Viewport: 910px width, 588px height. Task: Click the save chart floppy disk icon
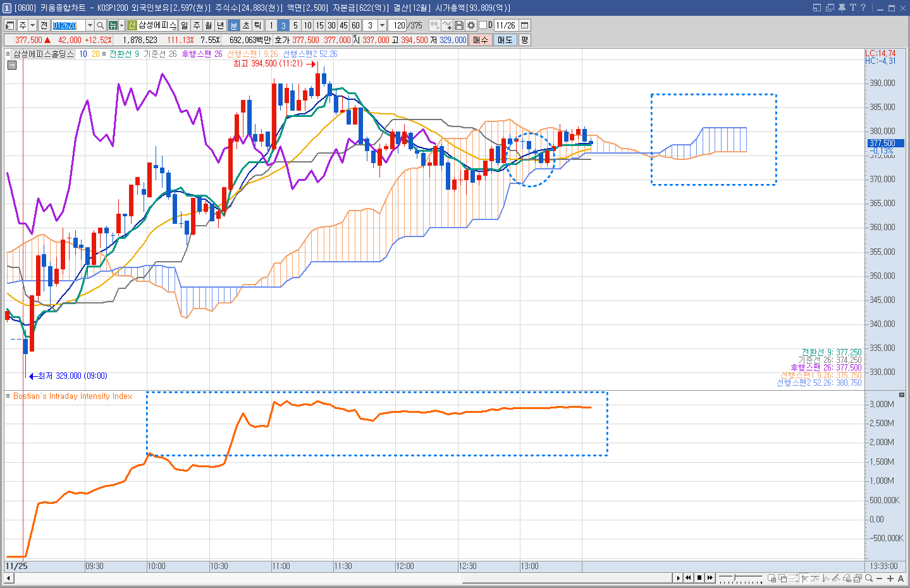pyautogui.click(x=459, y=25)
